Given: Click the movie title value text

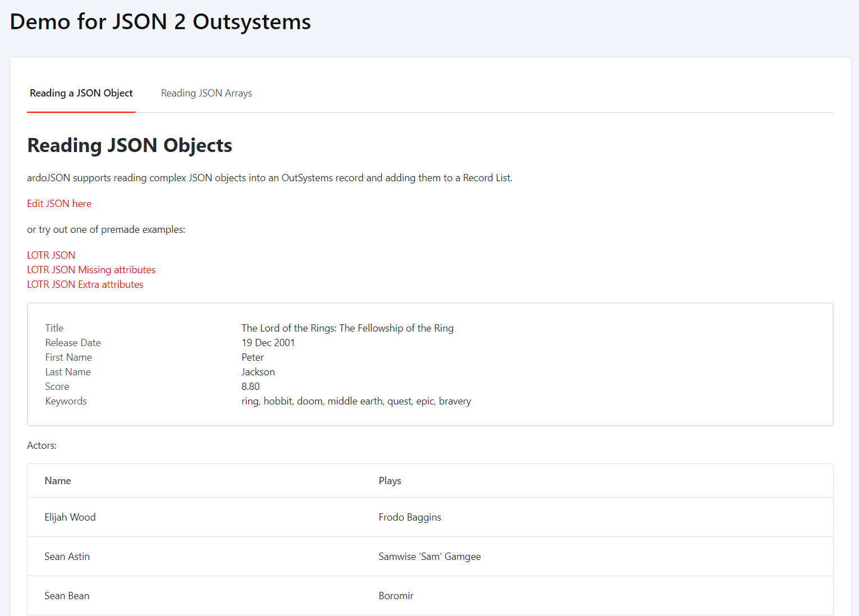Looking at the screenshot, I should (347, 328).
